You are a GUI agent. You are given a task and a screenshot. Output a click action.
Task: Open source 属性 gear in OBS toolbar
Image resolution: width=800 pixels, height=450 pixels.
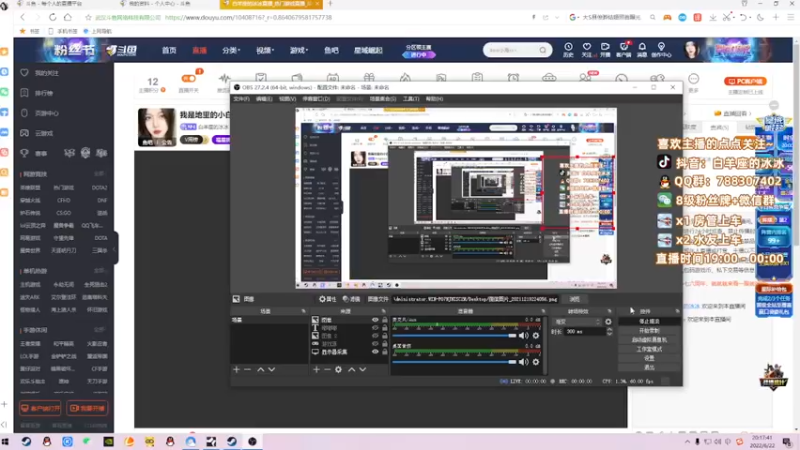click(328, 299)
